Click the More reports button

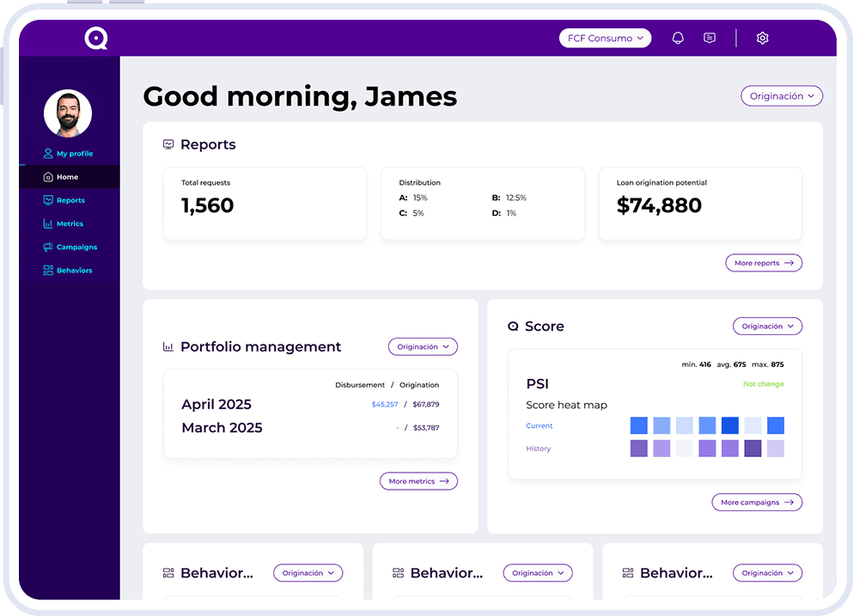tap(764, 263)
